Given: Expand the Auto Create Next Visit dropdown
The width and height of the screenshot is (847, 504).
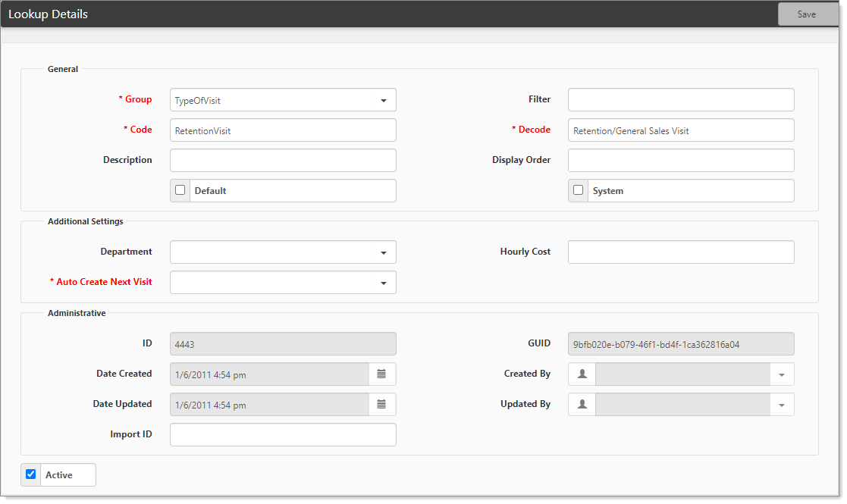Looking at the screenshot, I should (383, 283).
